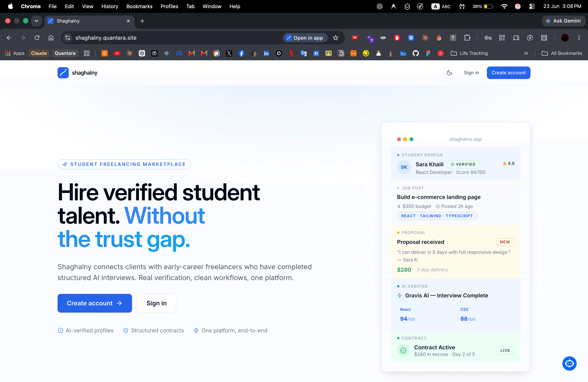Click the screenshot capture extension icon
The height and width of the screenshot is (382, 588).
tap(530, 38)
